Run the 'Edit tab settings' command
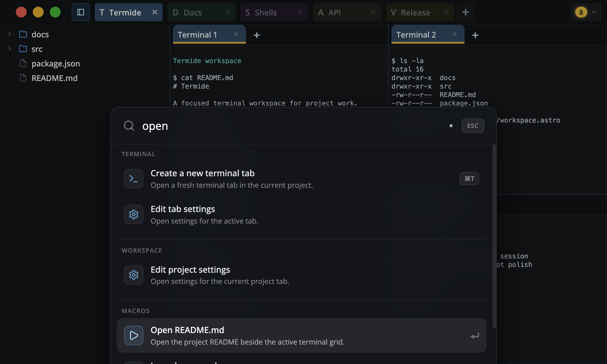The image size is (607, 364). 302,214
